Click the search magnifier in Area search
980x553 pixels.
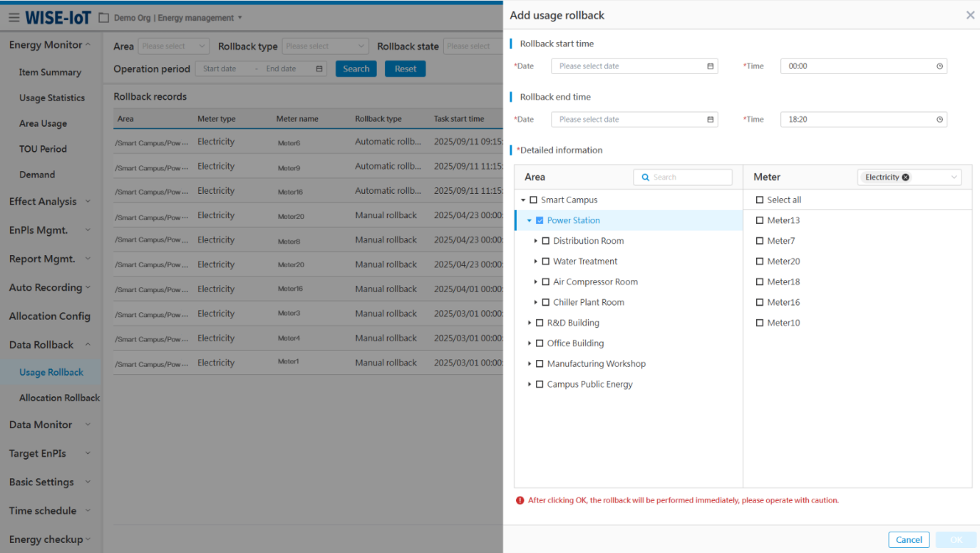pos(646,177)
